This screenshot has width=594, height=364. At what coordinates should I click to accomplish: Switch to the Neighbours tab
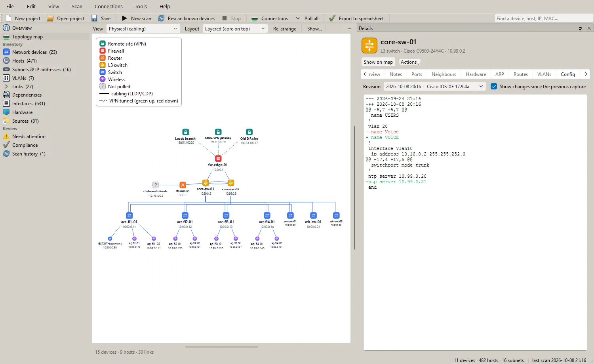444,74
